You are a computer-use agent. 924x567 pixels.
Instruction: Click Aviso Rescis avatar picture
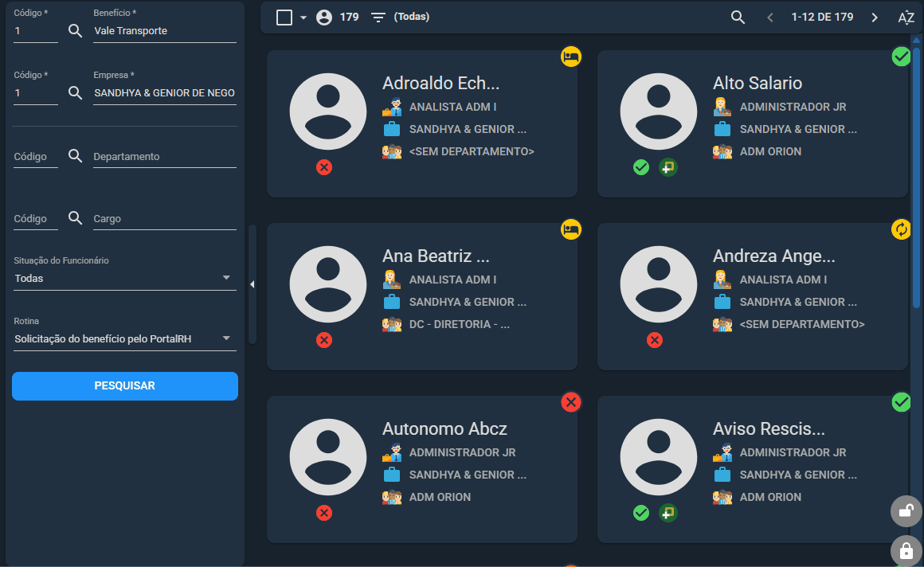coord(659,457)
